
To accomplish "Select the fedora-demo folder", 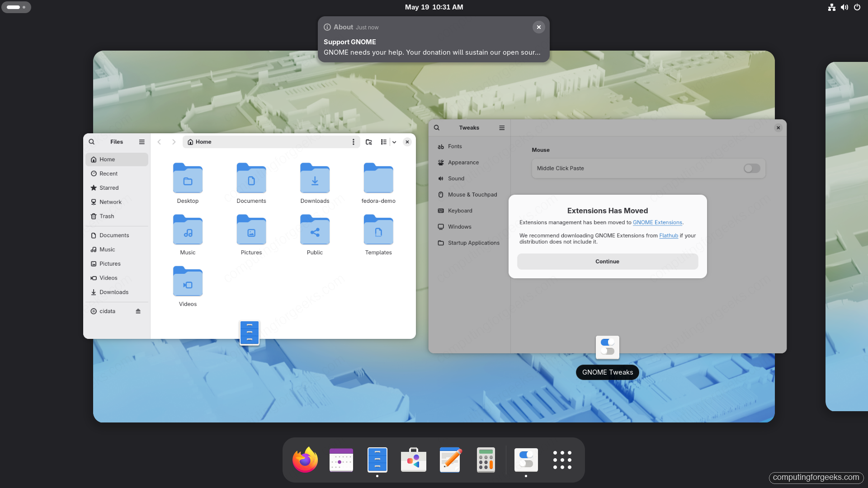I will pyautogui.click(x=378, y=183).
